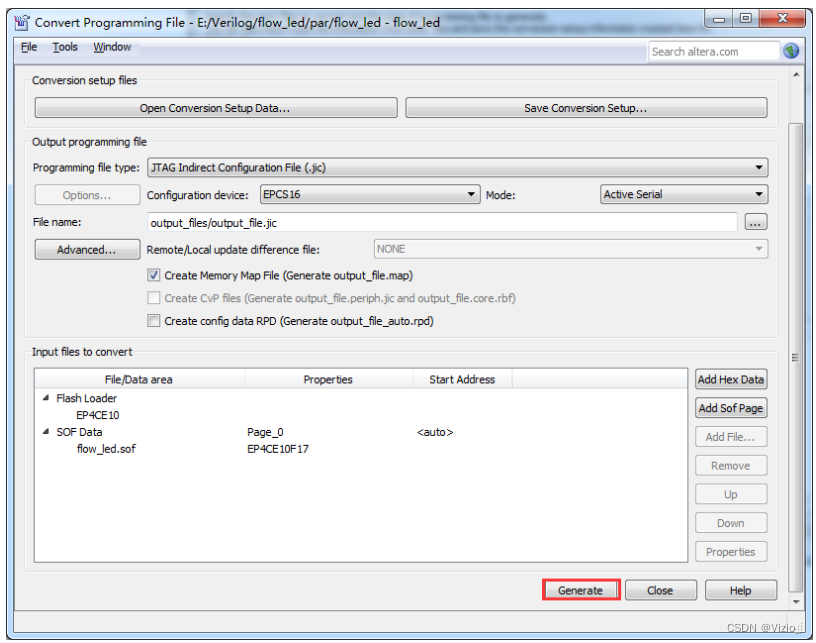Collapse the Flash Loader tree node
The width and height of the screenshot is (816, 643).
click(46, 398)
